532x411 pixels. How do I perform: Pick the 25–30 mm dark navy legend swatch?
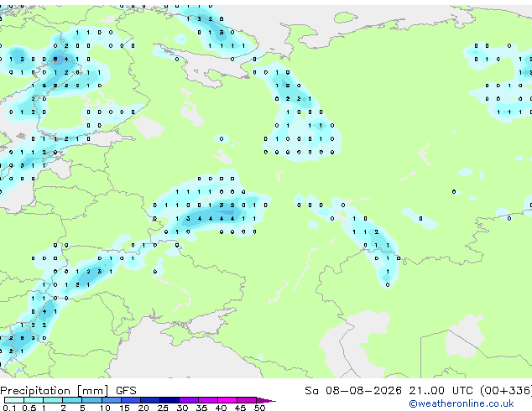170,400
